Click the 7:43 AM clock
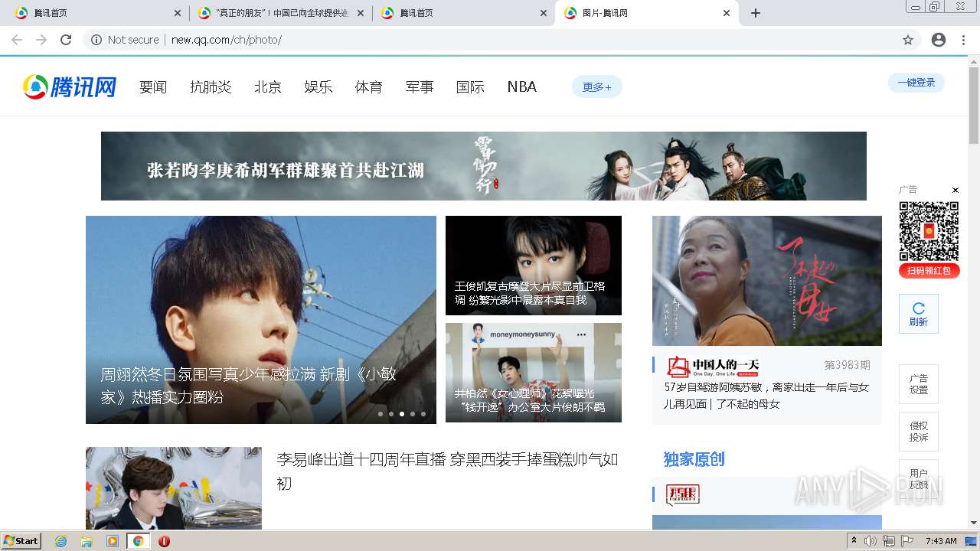 (x=941, y=541)
